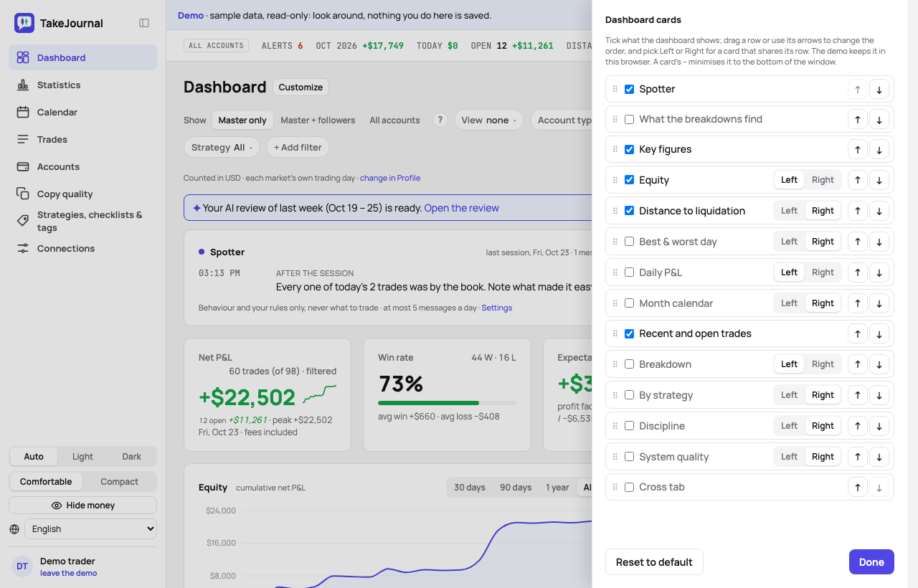Set Equity card position to Right
Viewport: 918px width, 588px height.
point(823,180)
